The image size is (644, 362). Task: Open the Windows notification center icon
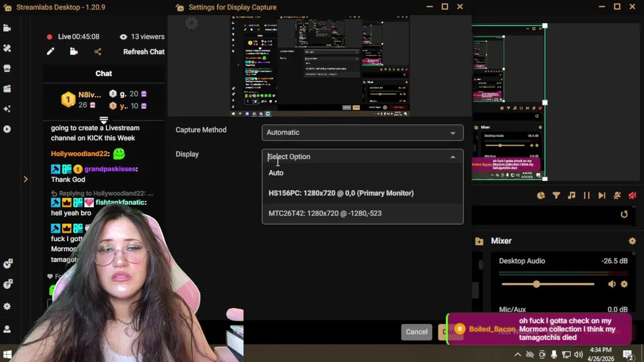coord(627,354)
